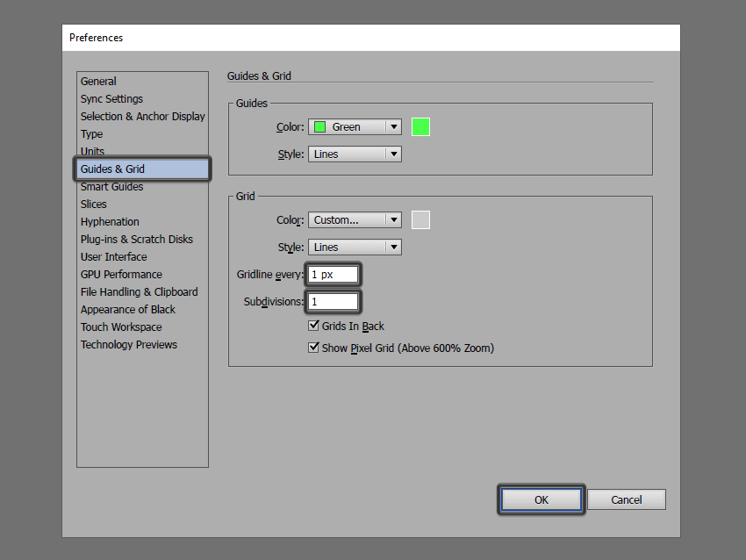Open the Hyphenation settings

(109, 221)
